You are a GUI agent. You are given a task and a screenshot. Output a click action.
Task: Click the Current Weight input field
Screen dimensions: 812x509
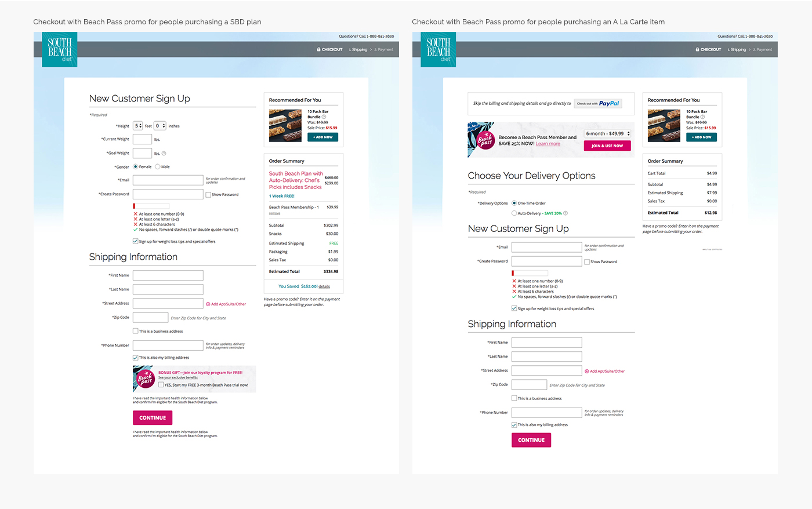click(142, 139)
